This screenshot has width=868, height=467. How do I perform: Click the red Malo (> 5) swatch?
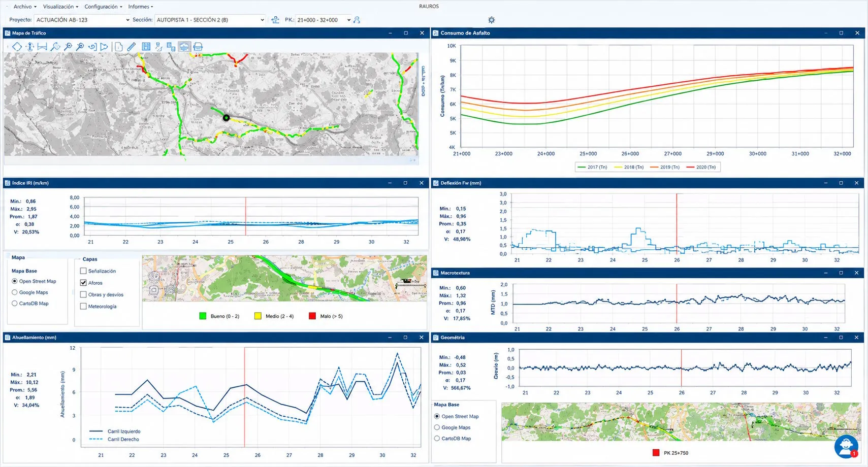pos(312,316)
